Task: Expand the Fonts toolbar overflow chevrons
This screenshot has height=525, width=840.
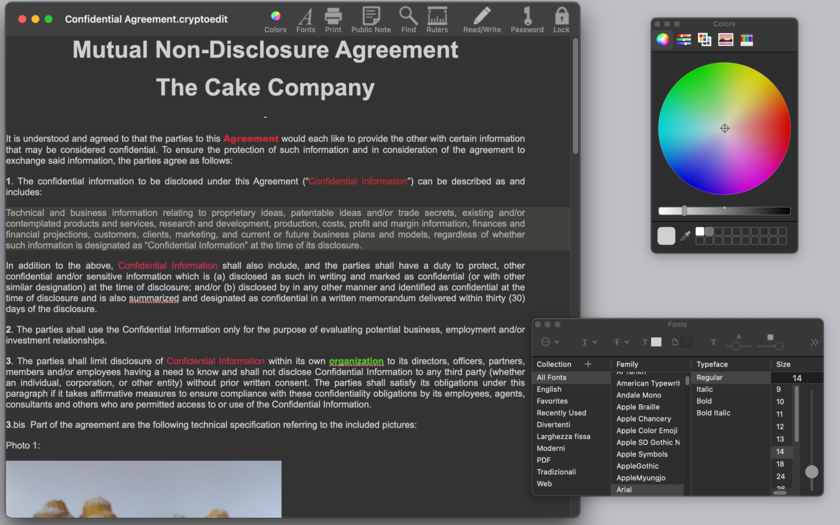Action: click(x=814, y=342)
